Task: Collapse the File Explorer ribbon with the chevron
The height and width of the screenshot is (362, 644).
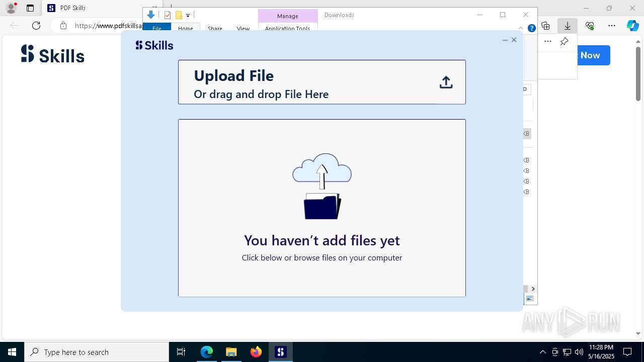Action: coord(521,28)
